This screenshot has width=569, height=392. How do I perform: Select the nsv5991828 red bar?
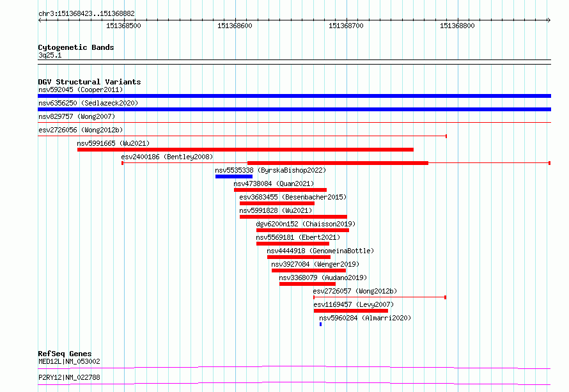293,217
